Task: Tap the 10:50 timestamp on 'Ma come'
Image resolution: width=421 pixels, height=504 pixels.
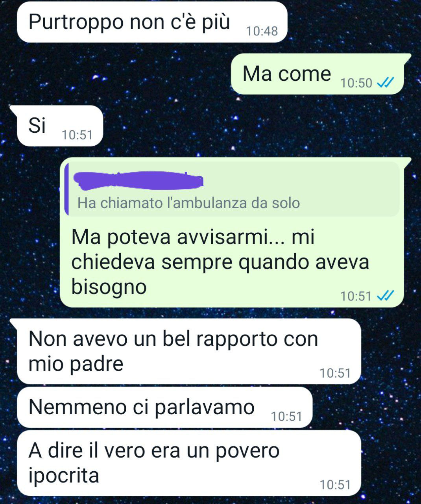Action: (356, 83)
